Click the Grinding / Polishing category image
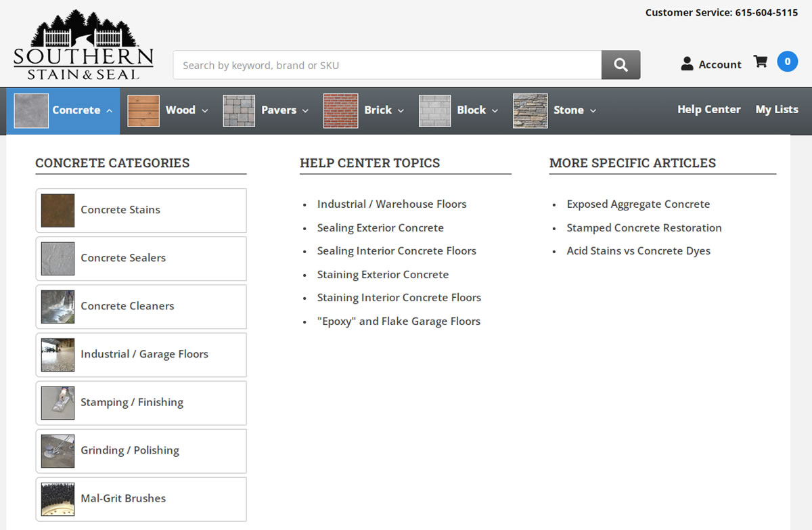Screen dimensions: 812x530 point(58,451)
